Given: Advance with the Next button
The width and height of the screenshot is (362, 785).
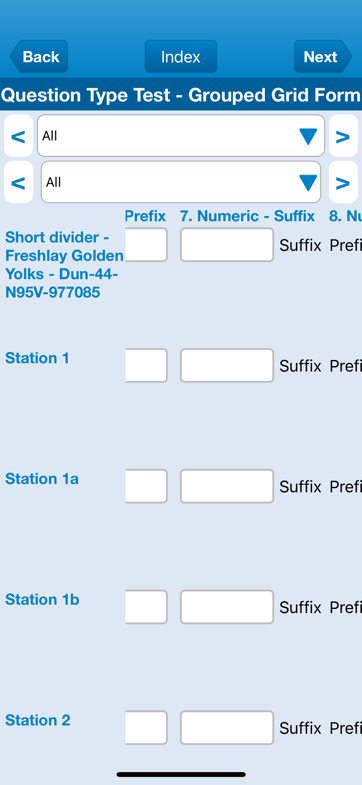Looking at the screenshot, I should coord(323,57).
